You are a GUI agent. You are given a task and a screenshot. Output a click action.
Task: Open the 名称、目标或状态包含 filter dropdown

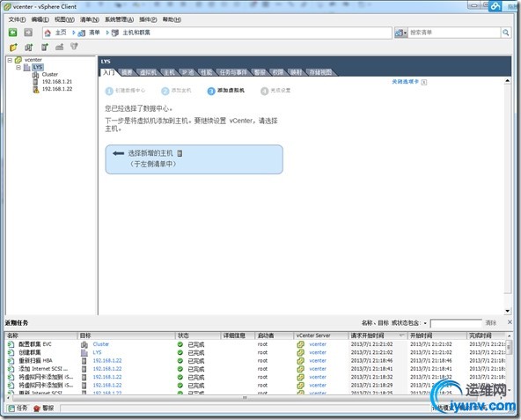425,323
